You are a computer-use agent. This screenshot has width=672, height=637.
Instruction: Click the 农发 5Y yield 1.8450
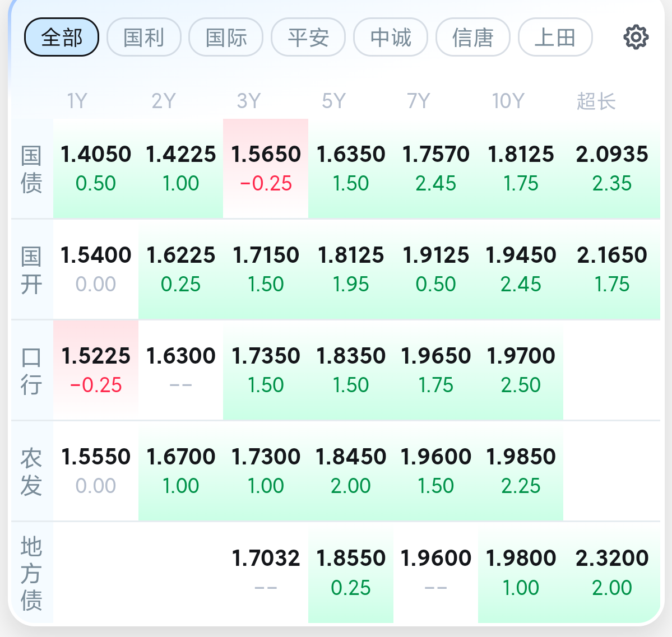(350, 471)
